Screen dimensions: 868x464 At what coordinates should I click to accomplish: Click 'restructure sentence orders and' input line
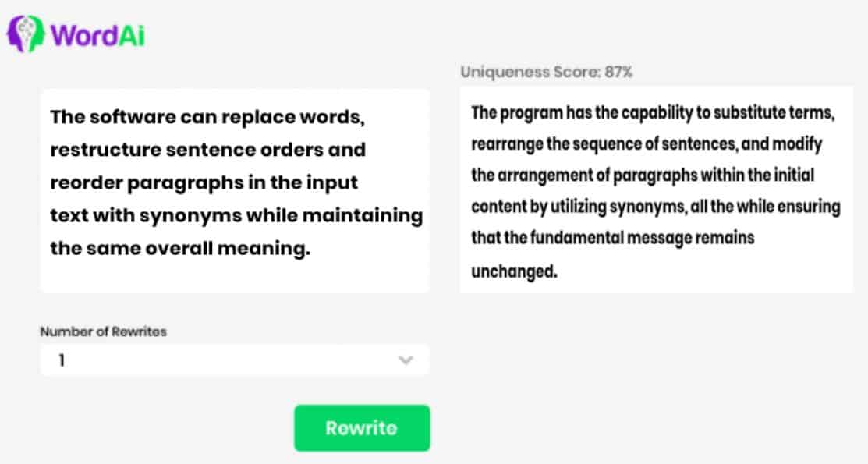[x=207, y=149]
